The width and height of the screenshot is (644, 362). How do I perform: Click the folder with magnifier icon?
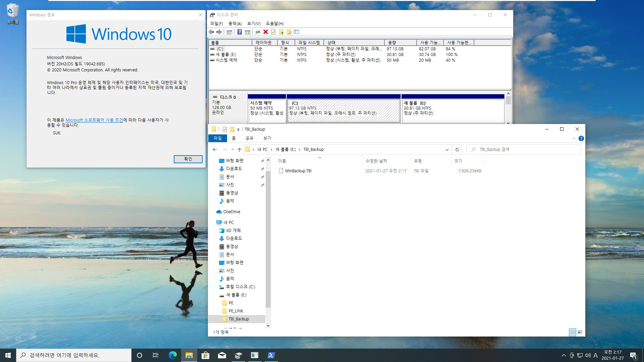[289, 32]
